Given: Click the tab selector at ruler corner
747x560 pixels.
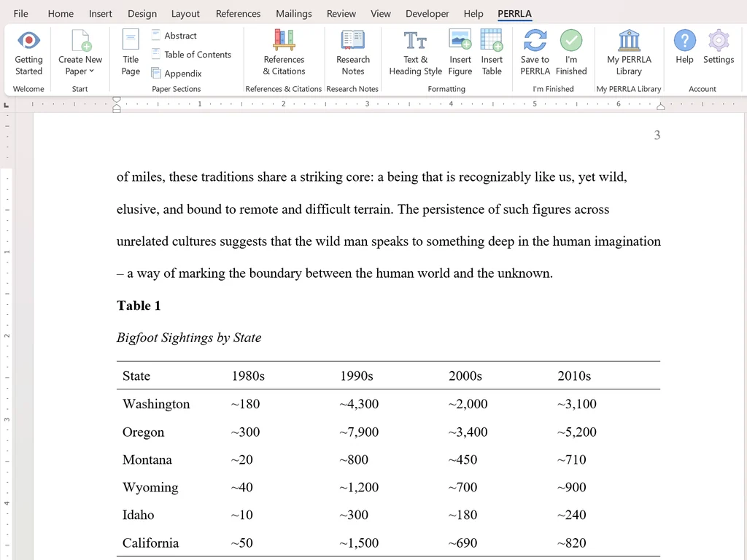Looking at the screenshot, I should click(6, 105).
